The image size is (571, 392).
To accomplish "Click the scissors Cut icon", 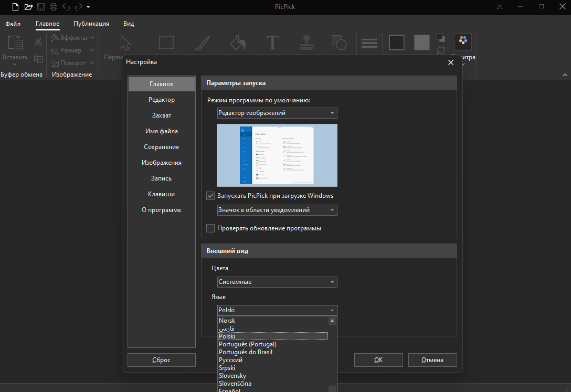I will pyautogui.click(x=38, y=42).
